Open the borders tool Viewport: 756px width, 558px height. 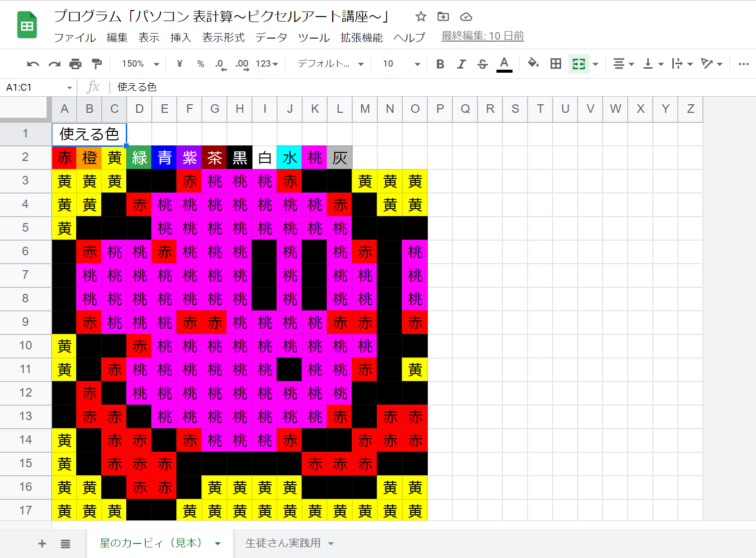pos(556,64)
